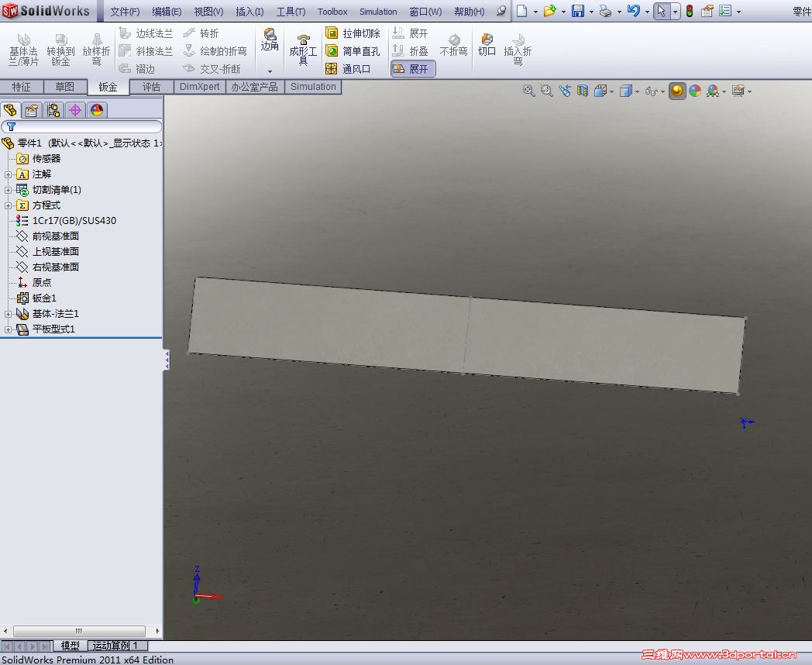
Task: Open the 插入(I) Insert menu
Action: 249,12
